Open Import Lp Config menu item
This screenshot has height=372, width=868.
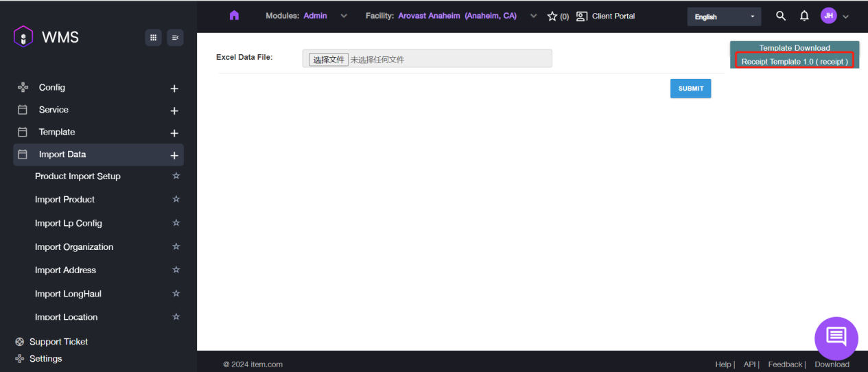[69, 223]
